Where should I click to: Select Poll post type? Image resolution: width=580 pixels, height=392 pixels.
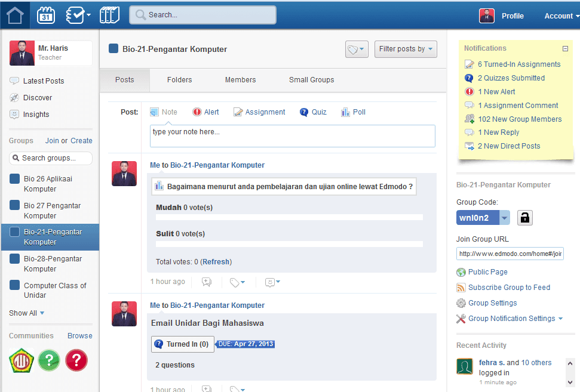coord(353,112)
